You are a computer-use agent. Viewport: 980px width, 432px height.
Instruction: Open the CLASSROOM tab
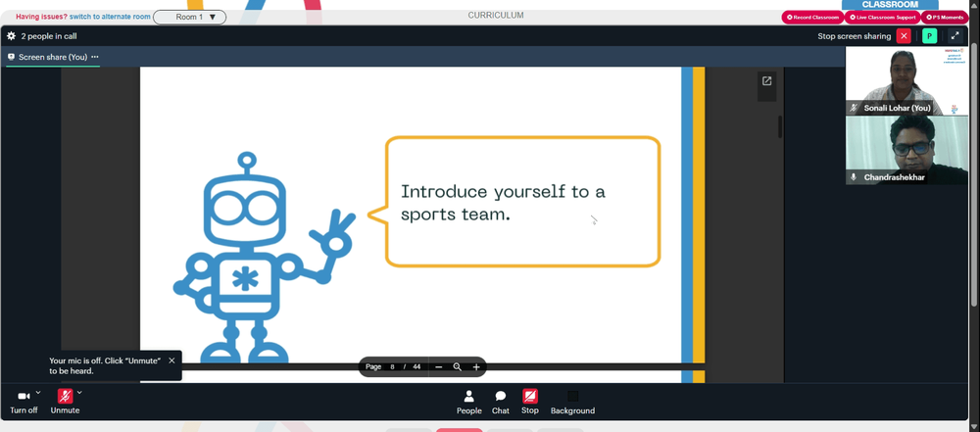890,4
